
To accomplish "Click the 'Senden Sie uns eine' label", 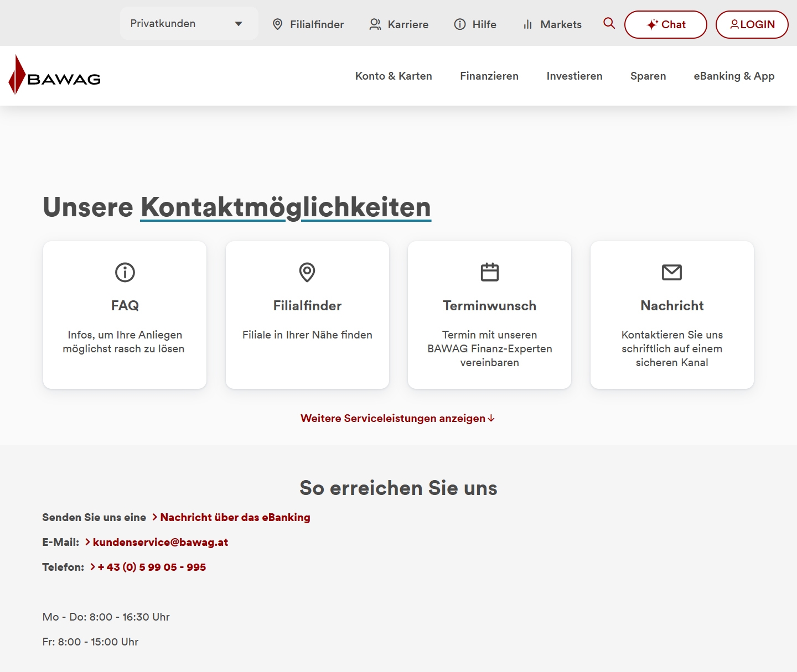I will coord(94,517).
